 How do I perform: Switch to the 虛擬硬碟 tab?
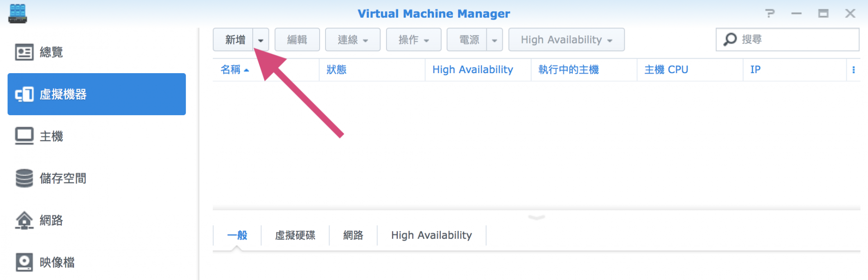(295, 235)
